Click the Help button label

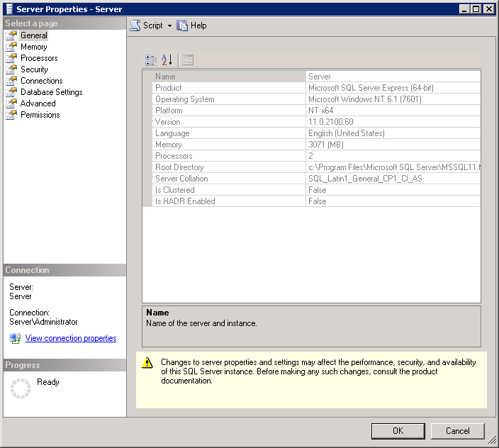point(198,26)
